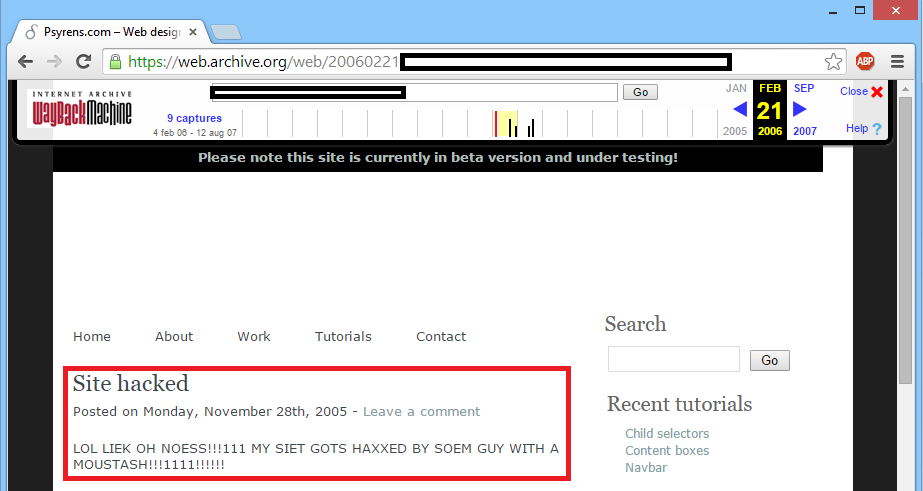Reload the page with the refresh icon

(84, 61)
